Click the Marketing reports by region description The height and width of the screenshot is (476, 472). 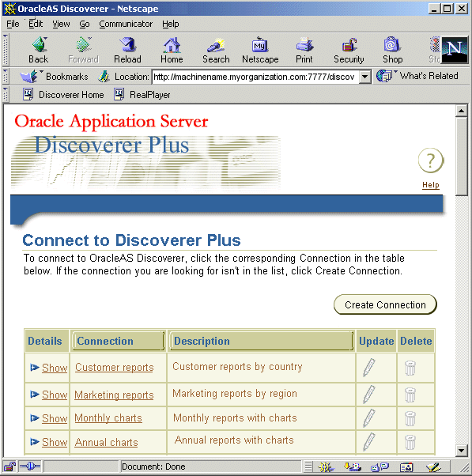coord(235,394)
